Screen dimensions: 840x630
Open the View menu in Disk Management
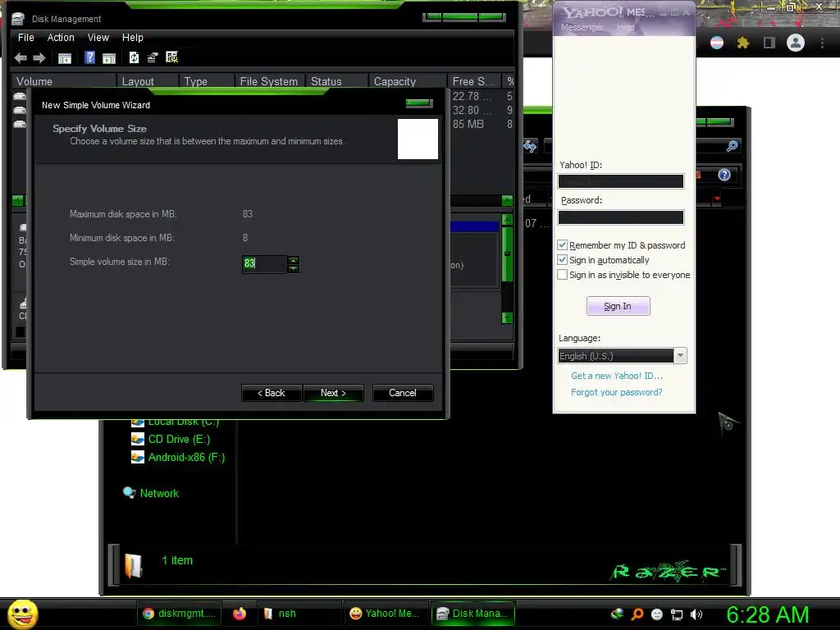98,38
